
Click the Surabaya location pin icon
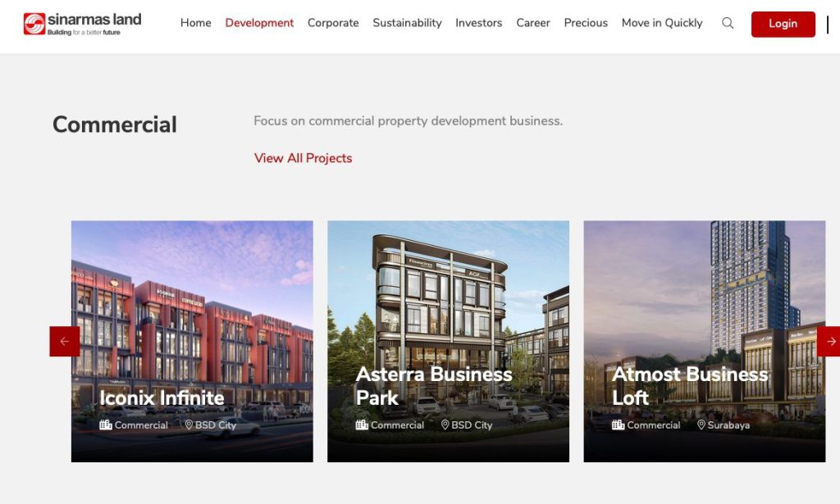click(x=701, y=425)
